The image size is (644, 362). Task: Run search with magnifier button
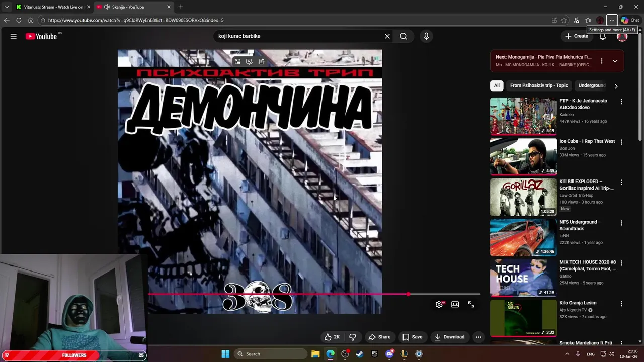click(x=404, y=36)
